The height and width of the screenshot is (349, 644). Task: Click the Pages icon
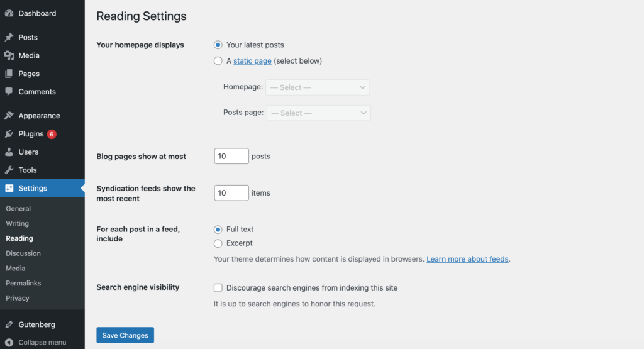(x=9, y=74)
